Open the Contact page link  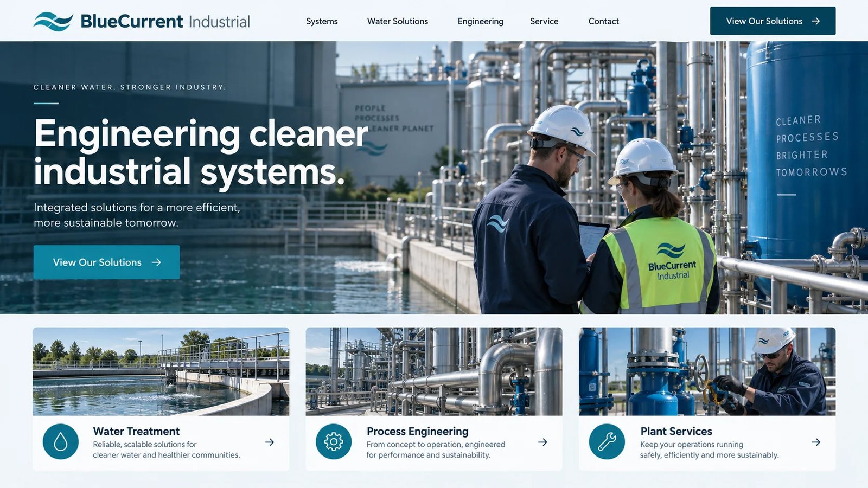(x=604, y=21)
